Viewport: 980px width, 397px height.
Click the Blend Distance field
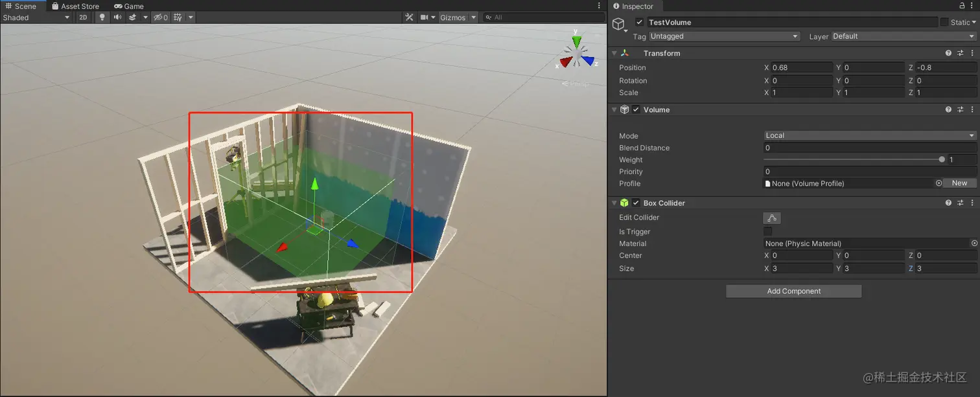point(870,148)
